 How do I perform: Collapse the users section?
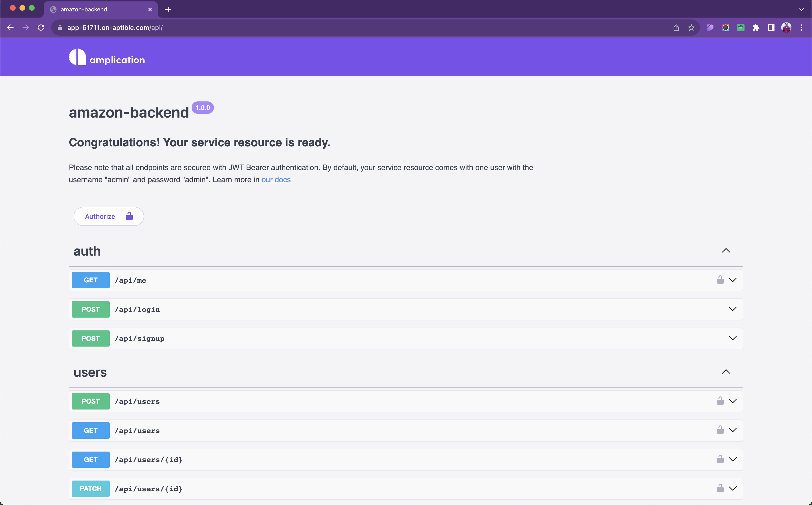click(726, 372)
